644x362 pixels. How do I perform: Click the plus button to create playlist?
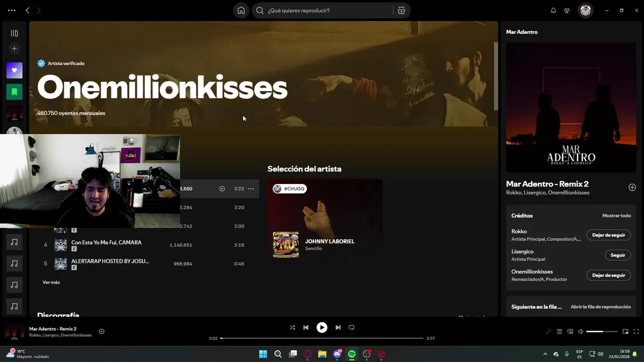tap(14, 49)
